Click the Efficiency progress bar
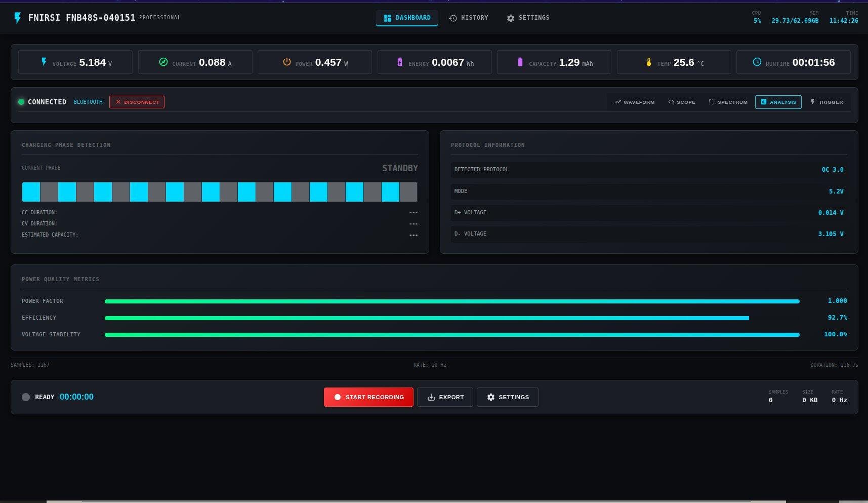 coord(427,318)
